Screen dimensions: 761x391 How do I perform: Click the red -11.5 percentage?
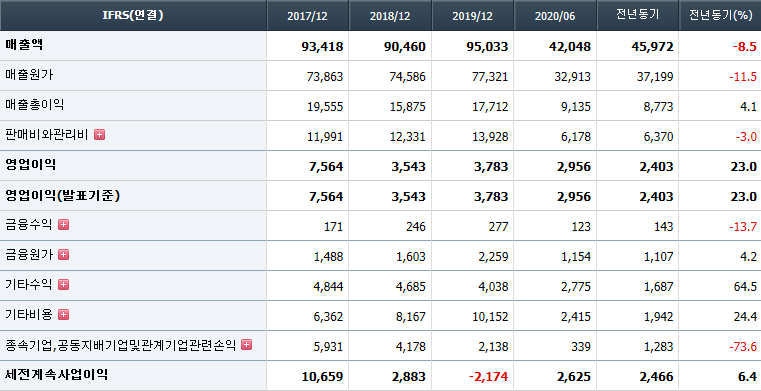pyautogui.click(x=743, y=77)
